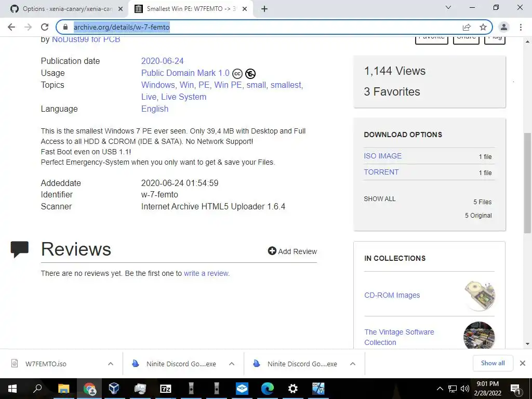This screenshot has width=532, height=399.
Task: Open The Vintage Software Collection link
Action: (x=399, y=337)
